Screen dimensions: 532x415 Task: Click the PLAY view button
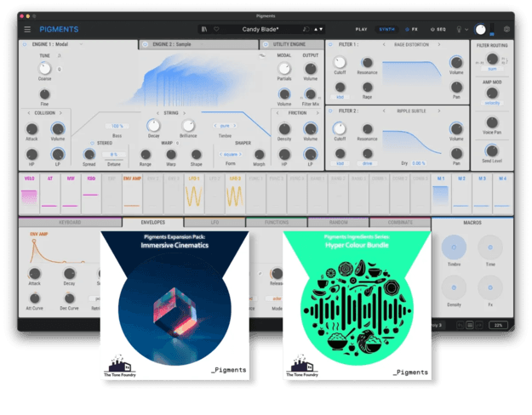pos(362,30)
